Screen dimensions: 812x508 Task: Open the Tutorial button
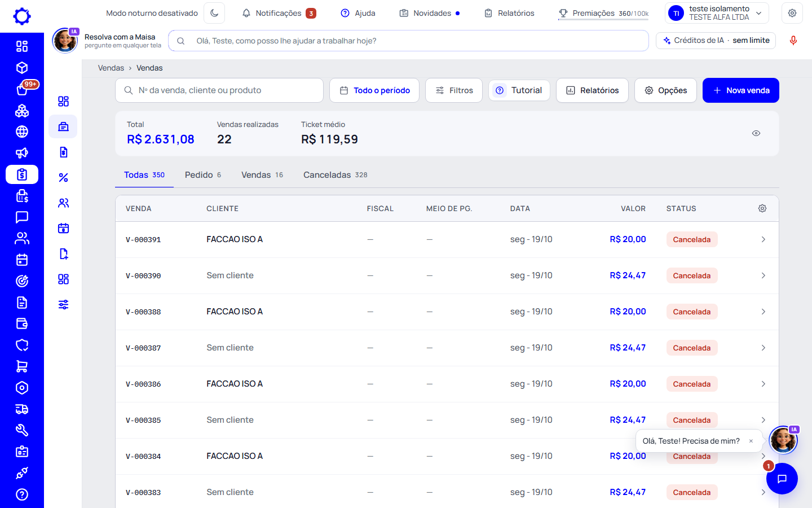[x=519, y=90]
